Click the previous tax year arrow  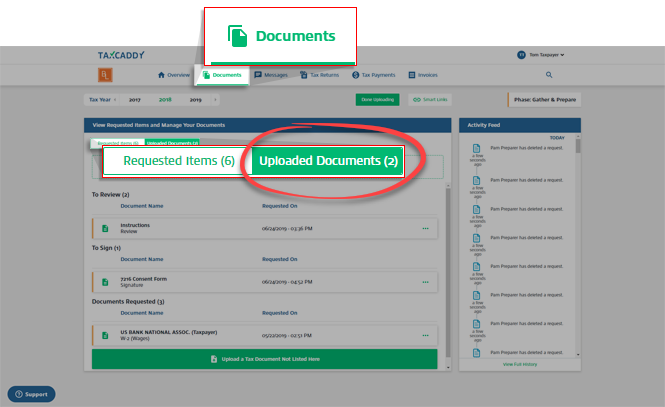click(x=115, y=100)
